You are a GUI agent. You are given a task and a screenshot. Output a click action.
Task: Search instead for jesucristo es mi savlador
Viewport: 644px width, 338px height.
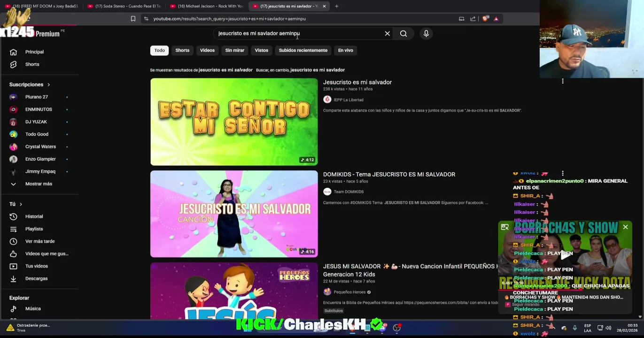click(318, 70)
